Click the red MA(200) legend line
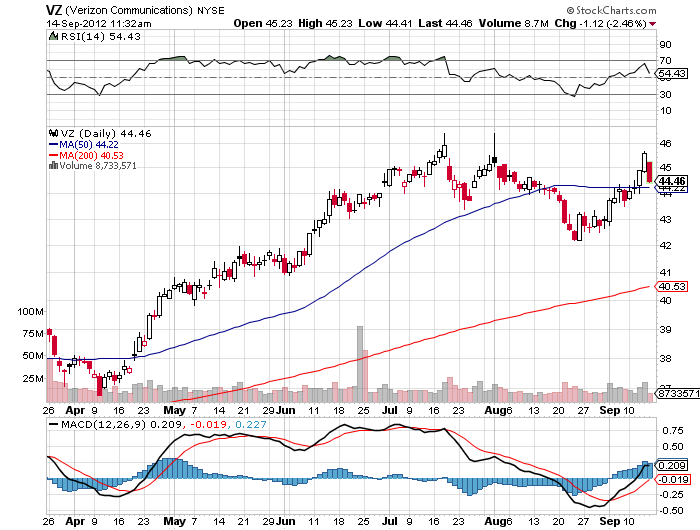 pyautogui.click(x=53, y=155)
